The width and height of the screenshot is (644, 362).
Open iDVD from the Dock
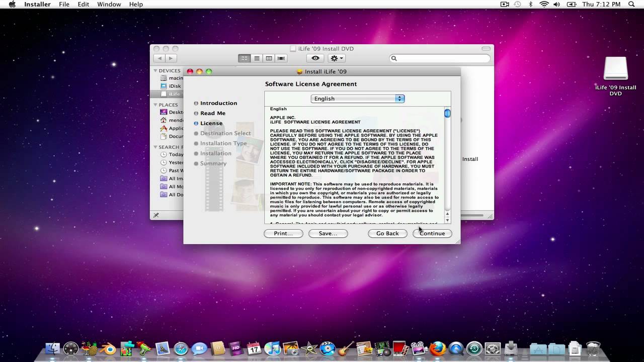[328, 348]
